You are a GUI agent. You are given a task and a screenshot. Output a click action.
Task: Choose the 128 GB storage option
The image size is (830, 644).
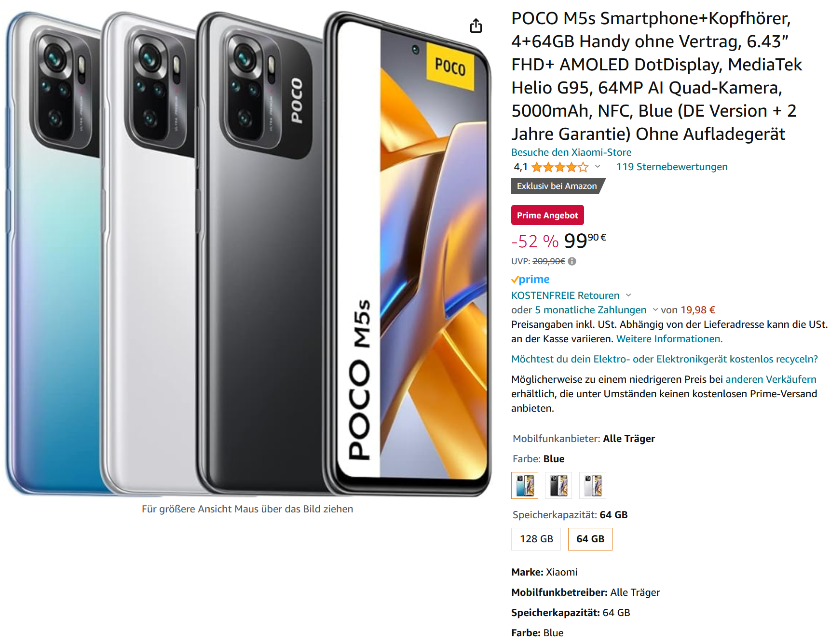(536, 539)
